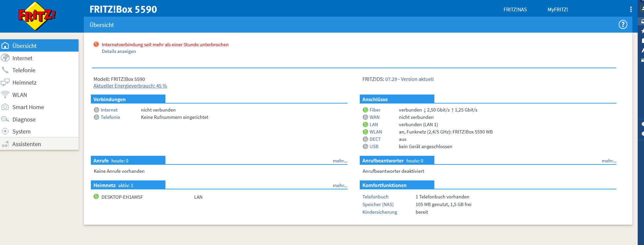Click the 'FRITZ!Box 5590' page title

pyautogui.click(x=123, y=9)
